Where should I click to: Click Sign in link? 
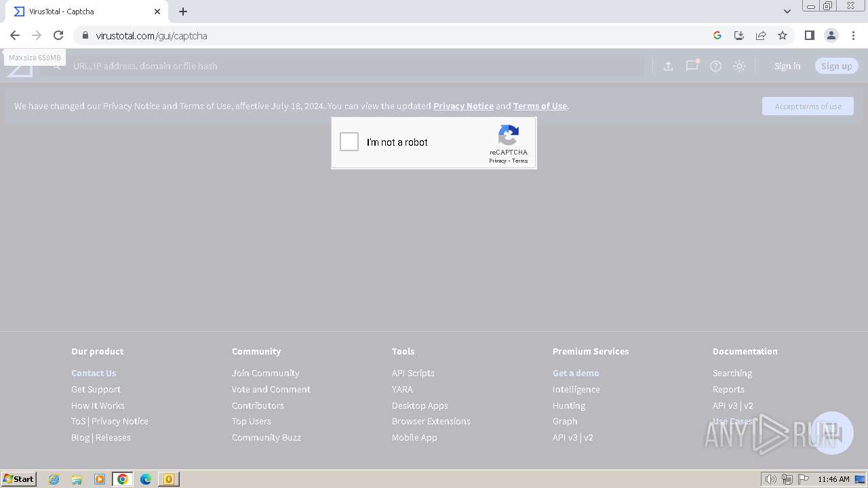tap(787, 66)
